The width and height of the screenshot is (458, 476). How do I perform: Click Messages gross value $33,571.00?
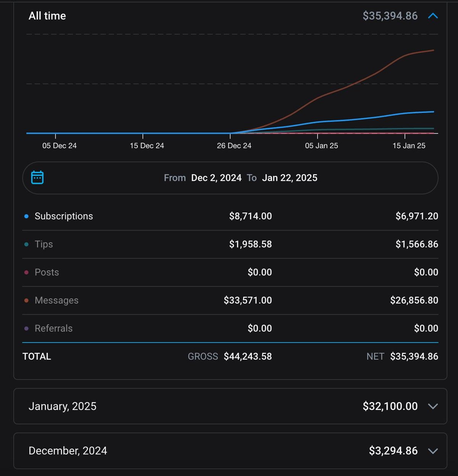pyautogui.click(x=248, y=301)
